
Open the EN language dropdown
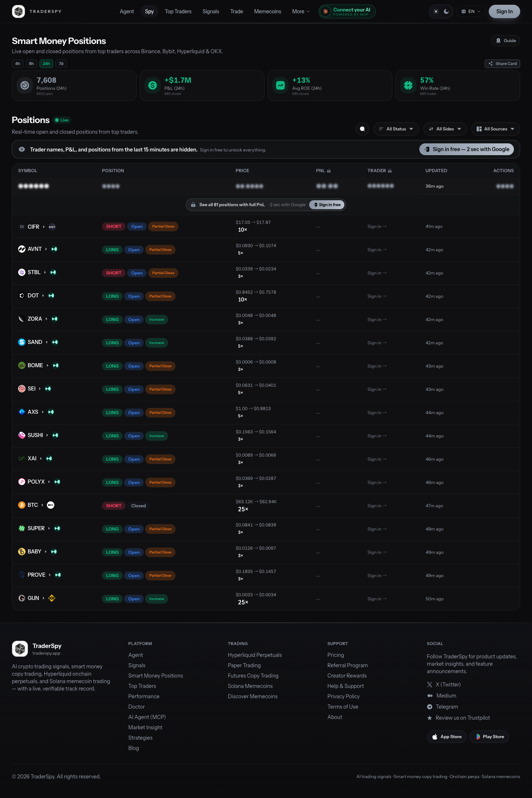pyautogui.click(x=471, y=11)
